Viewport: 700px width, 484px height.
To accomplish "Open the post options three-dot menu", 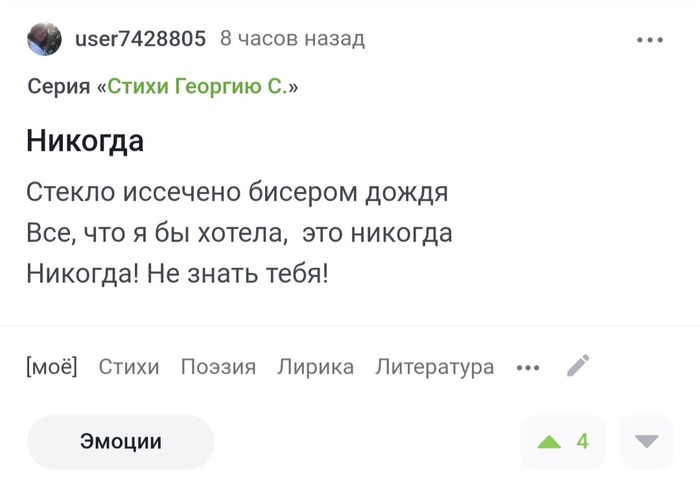I will 649,40.
